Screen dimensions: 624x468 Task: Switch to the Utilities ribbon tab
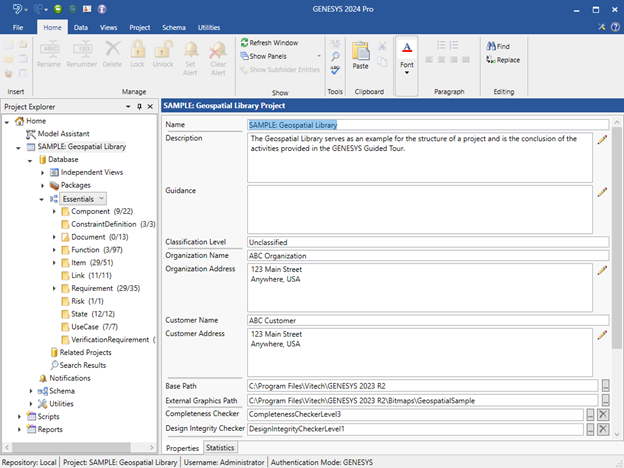209,27
